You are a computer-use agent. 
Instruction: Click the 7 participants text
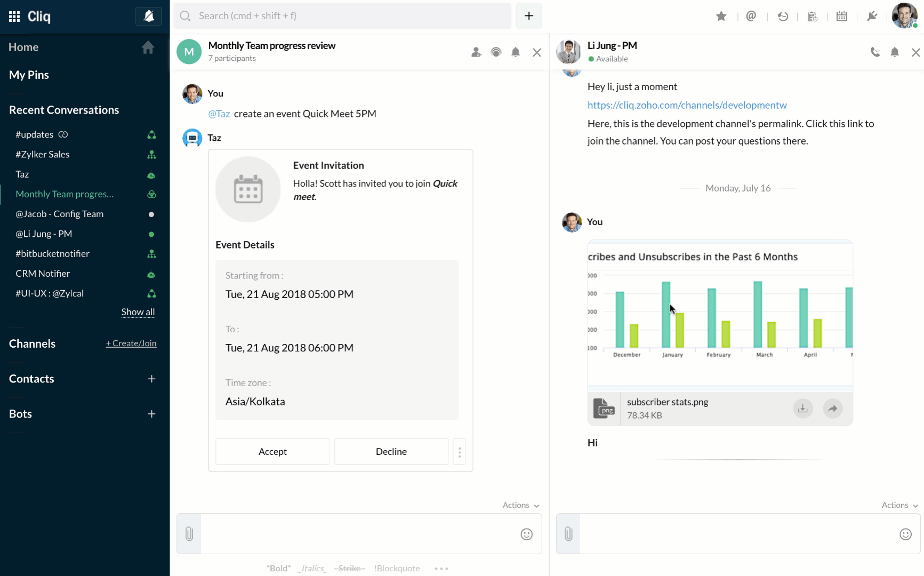pos(232,58)
